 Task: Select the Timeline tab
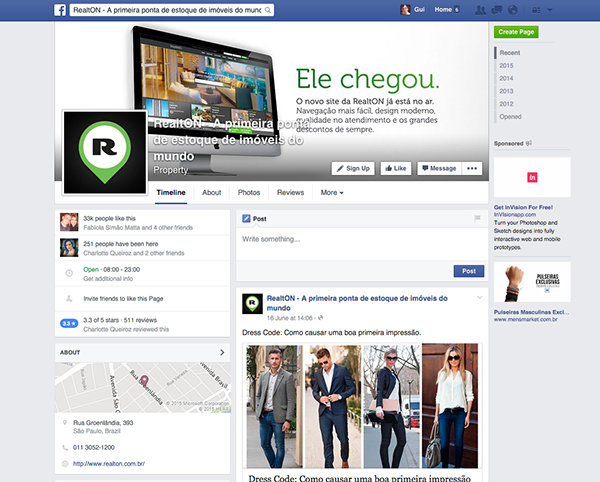click(x=171, y=192)
